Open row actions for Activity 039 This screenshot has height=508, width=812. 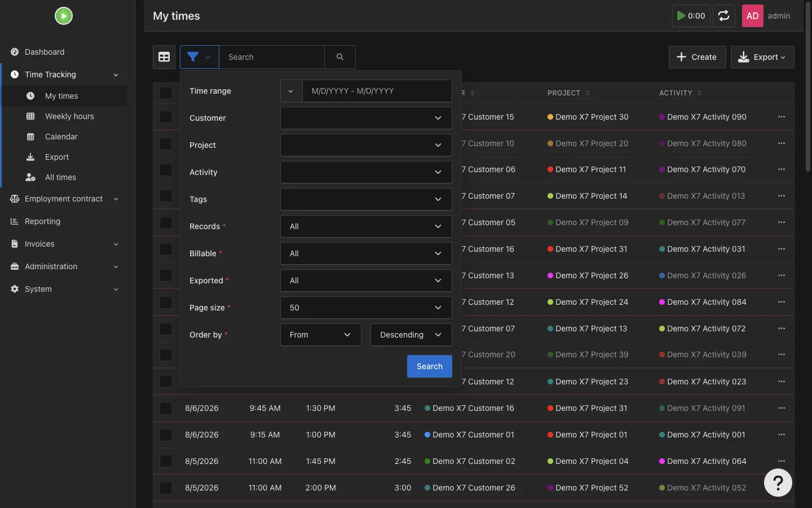click(782, 354)
